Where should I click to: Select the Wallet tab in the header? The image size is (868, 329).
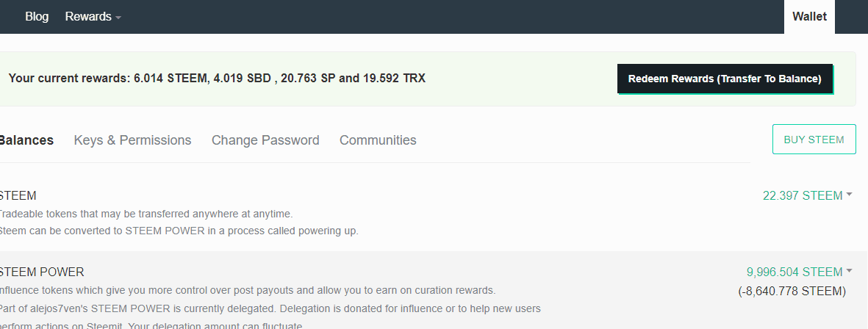[x=809, y=17]
